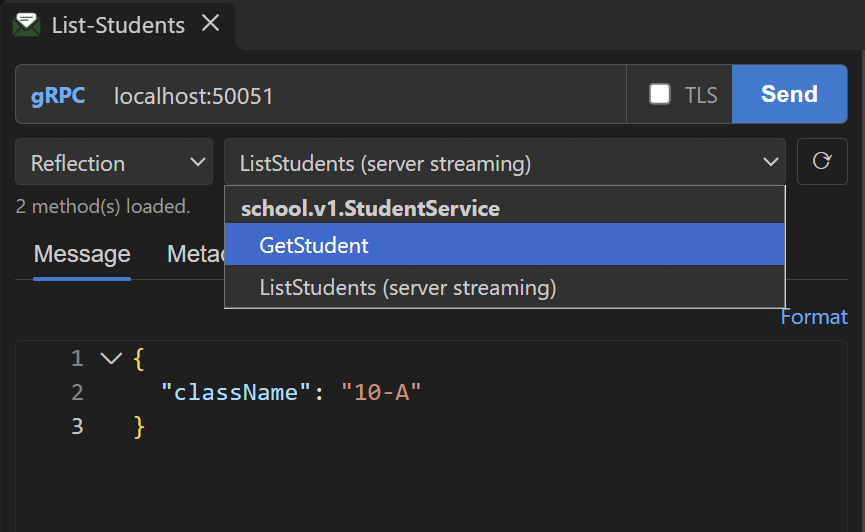
Task: Open the Reflection source dropdown
Action: (x=114, y=162)
